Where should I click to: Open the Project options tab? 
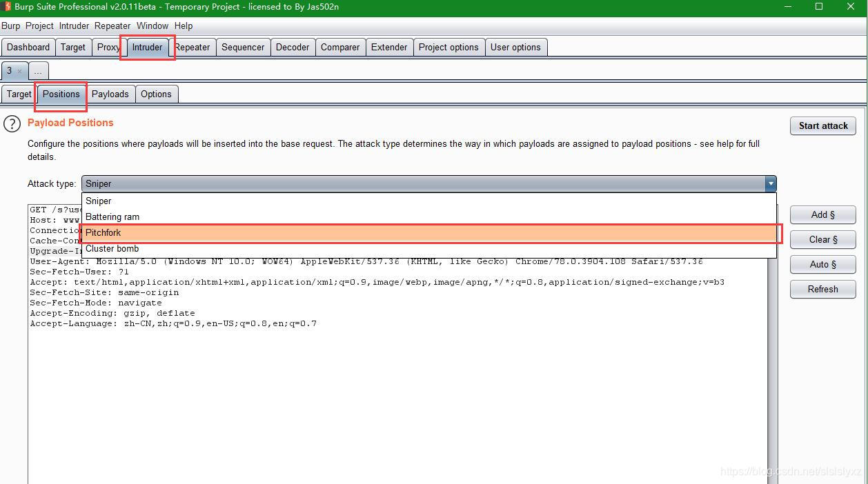pos(448,47)
